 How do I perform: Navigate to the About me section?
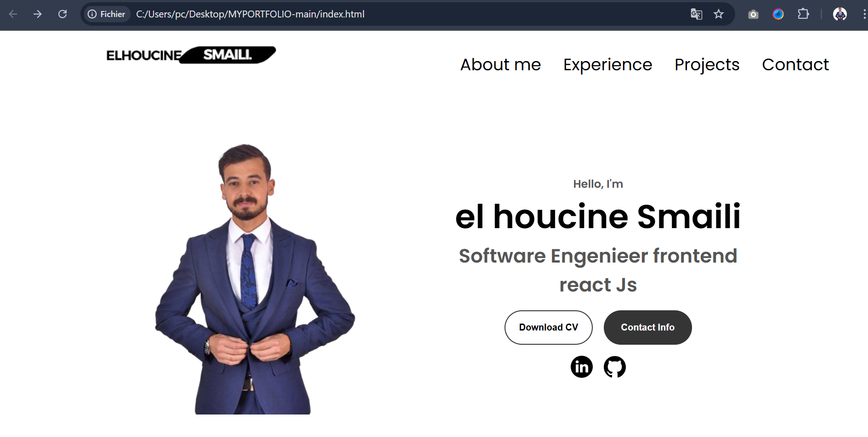[500, 65]
